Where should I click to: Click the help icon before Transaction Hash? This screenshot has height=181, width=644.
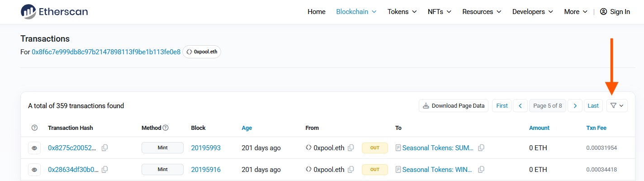point(35,128)
